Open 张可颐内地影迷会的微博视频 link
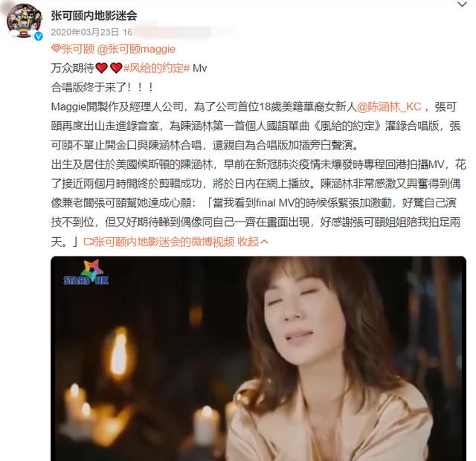The width and height of the screenshot is (476, 461). (164, 242)
